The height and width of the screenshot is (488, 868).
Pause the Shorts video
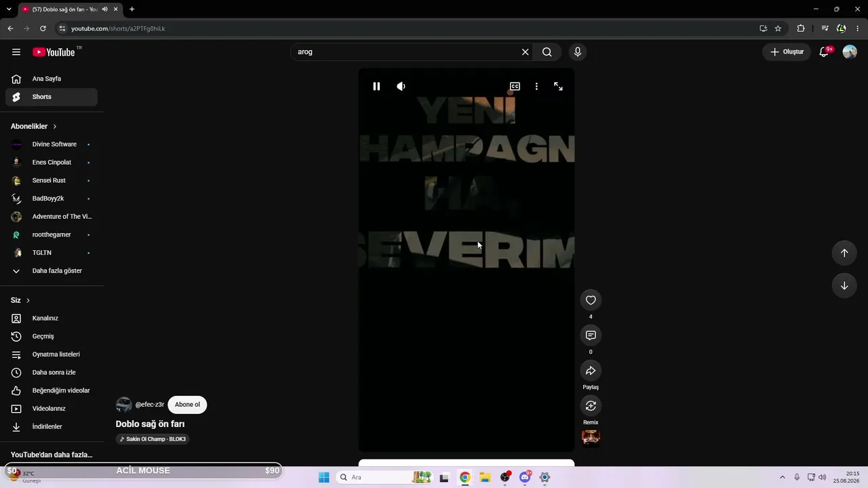(x=376, y=87)
